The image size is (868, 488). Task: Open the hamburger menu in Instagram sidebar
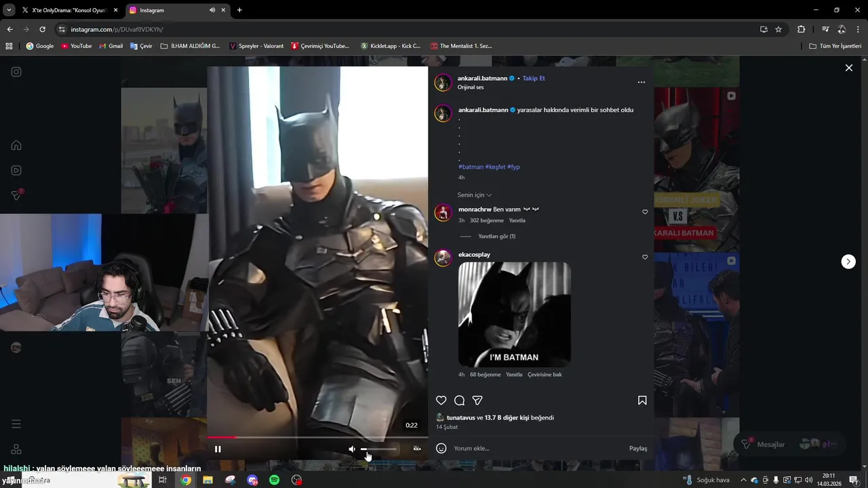click(16, 424)
